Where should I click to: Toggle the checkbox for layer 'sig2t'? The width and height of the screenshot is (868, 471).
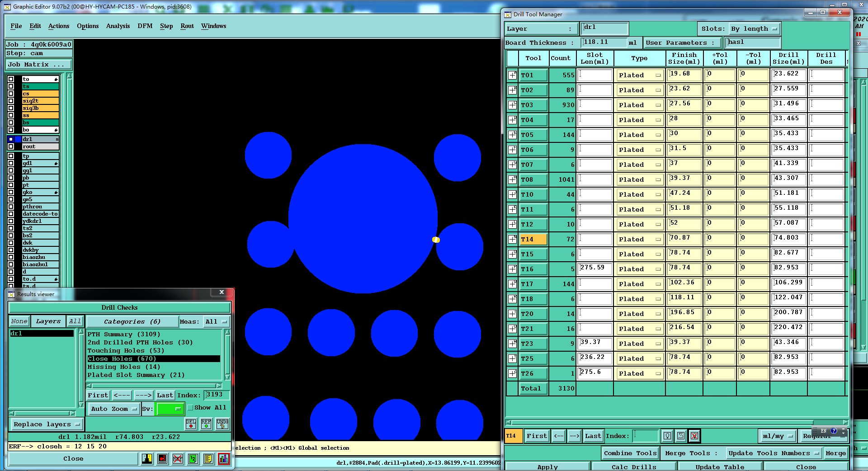(11, 101)
